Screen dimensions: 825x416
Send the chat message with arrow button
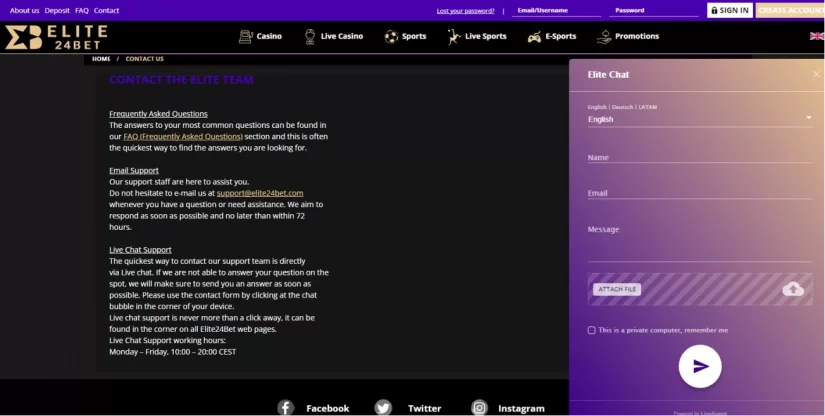point(700,367)
